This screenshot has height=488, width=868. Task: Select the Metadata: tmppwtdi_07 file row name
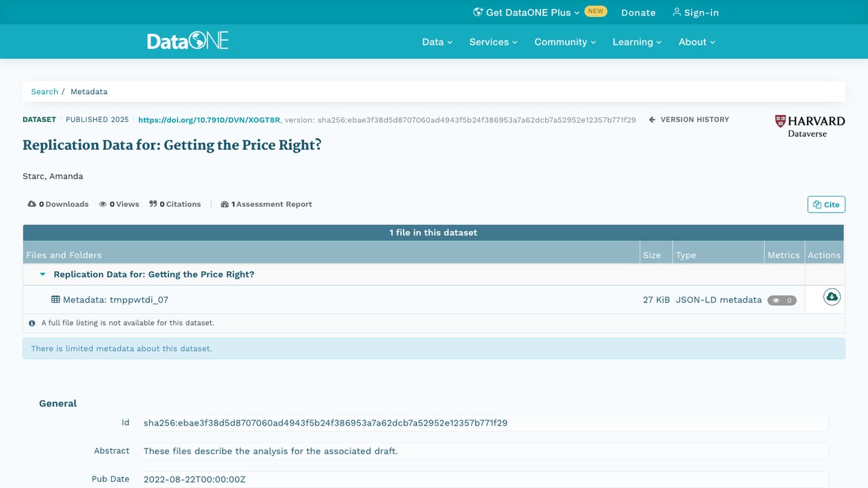point(115,300)
